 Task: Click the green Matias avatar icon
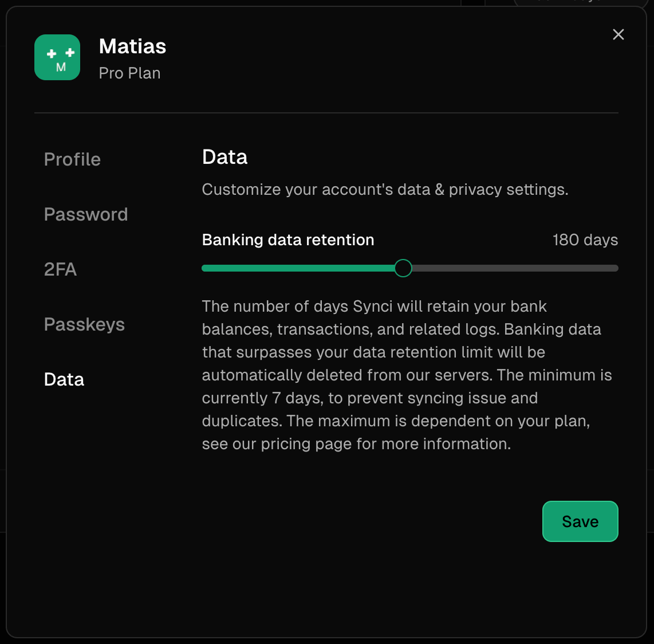coord(57,57)
